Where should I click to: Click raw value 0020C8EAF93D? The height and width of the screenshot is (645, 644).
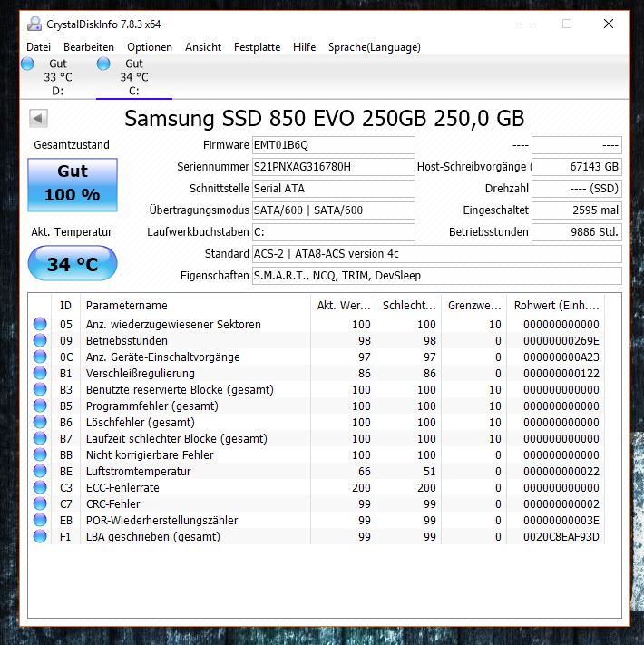click(x=561, y=537)
